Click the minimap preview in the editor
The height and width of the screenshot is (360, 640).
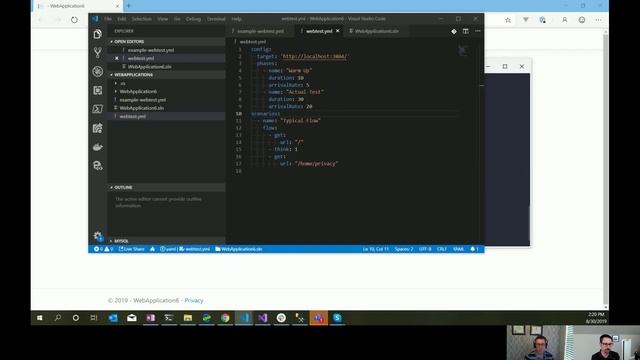coord(463,51)
